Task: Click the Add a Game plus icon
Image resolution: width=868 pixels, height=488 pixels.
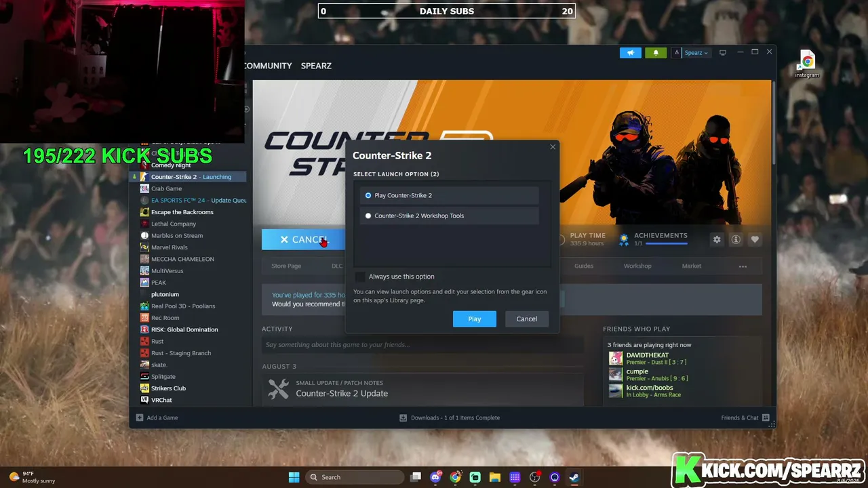Action: click(x=140, y=418)
